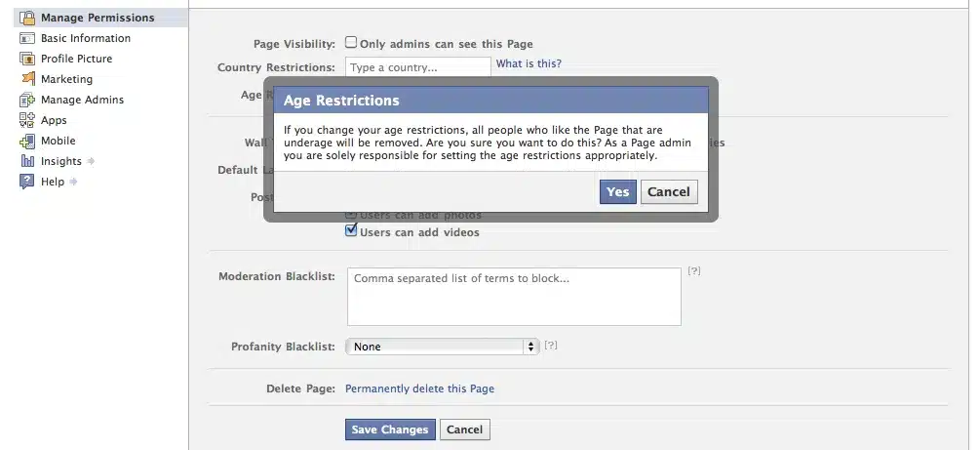The width and height of the screenshot is (980, 450).
Task: Enable Only admins can see this Page
Action: point(351,43)
